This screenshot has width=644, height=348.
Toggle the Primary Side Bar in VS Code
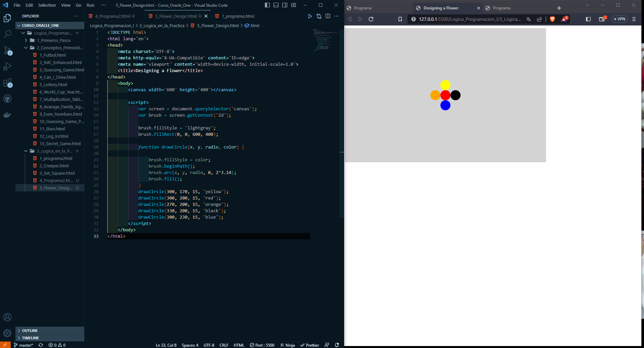[267, 5]
